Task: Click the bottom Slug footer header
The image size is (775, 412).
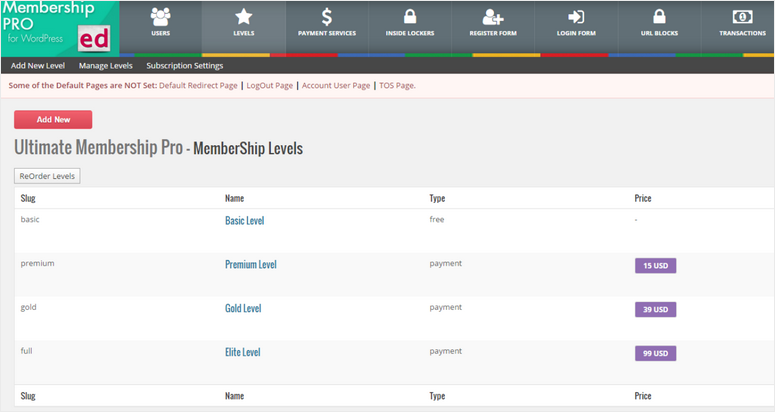Action: tap(28, 396)
